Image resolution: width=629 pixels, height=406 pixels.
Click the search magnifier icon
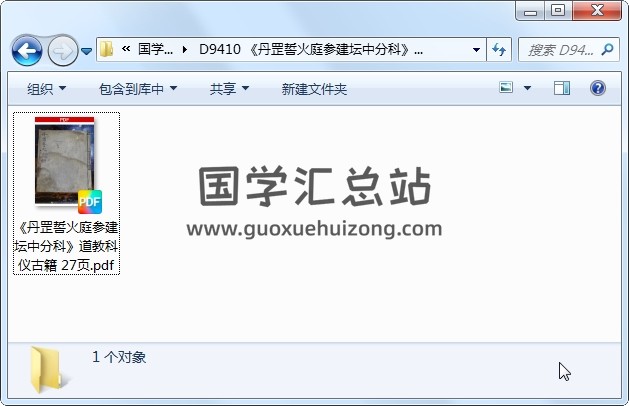(608, 50)
